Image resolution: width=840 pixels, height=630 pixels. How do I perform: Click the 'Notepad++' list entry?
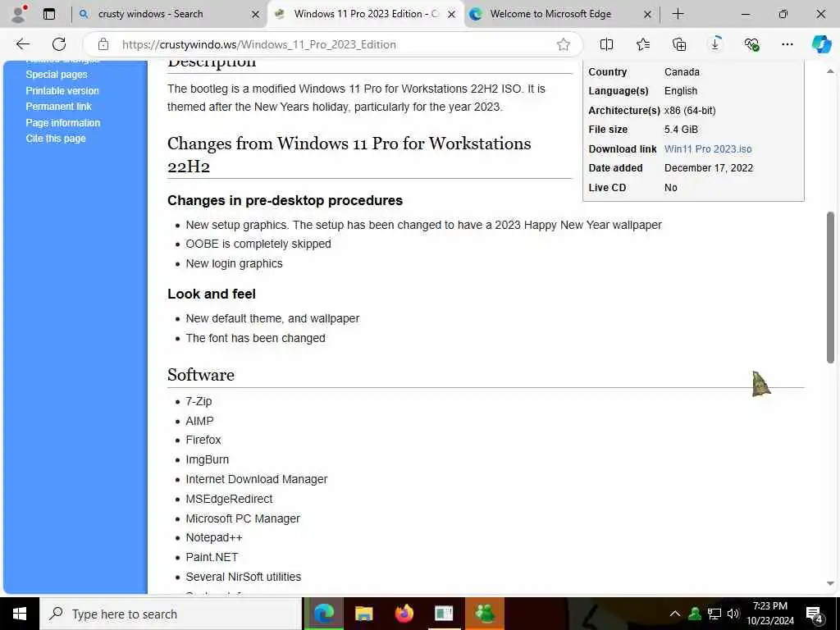pos(214,537)
